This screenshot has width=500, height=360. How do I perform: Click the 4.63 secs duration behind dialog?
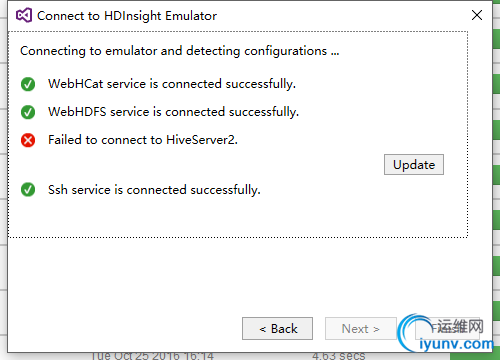[339, 355]
